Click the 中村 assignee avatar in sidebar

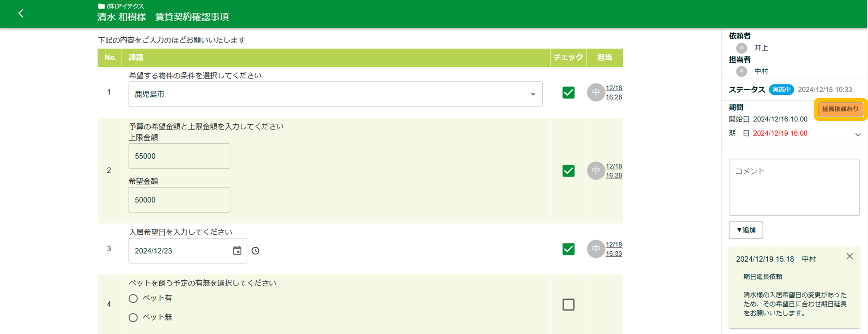741,71
